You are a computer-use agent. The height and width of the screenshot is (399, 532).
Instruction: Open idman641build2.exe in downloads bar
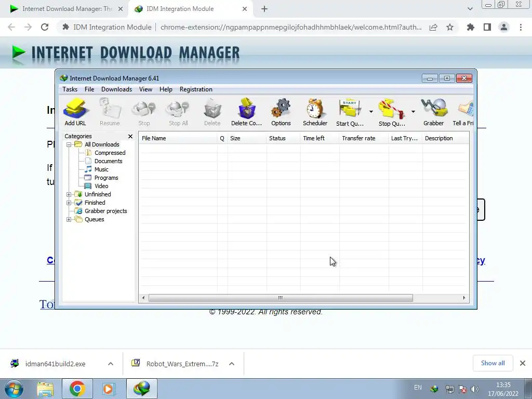point(55,364)
